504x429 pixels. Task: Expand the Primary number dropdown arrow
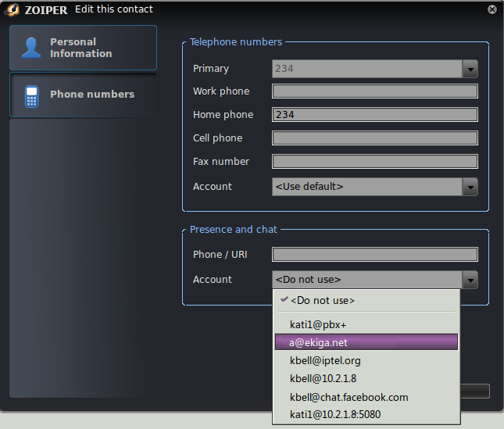[x=470, y=69]
